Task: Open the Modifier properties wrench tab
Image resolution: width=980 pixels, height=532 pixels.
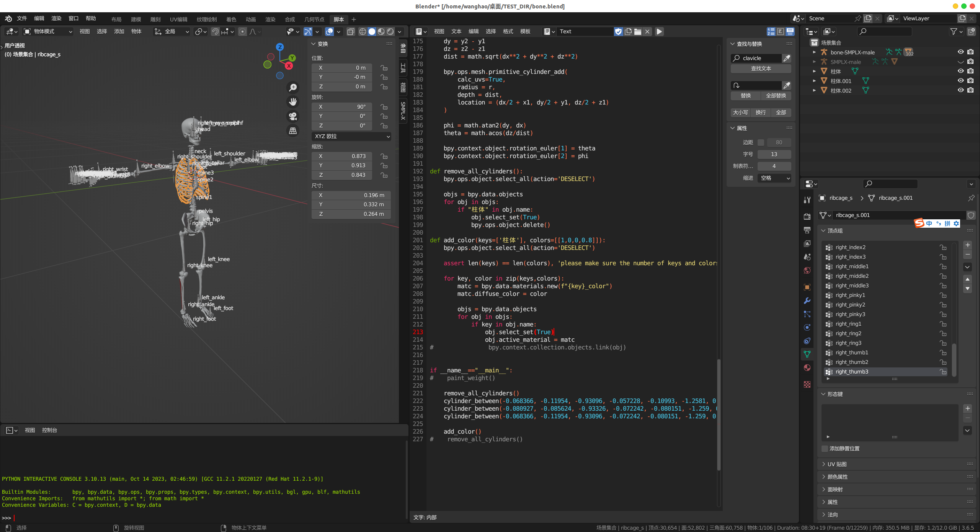Action: 807,301
